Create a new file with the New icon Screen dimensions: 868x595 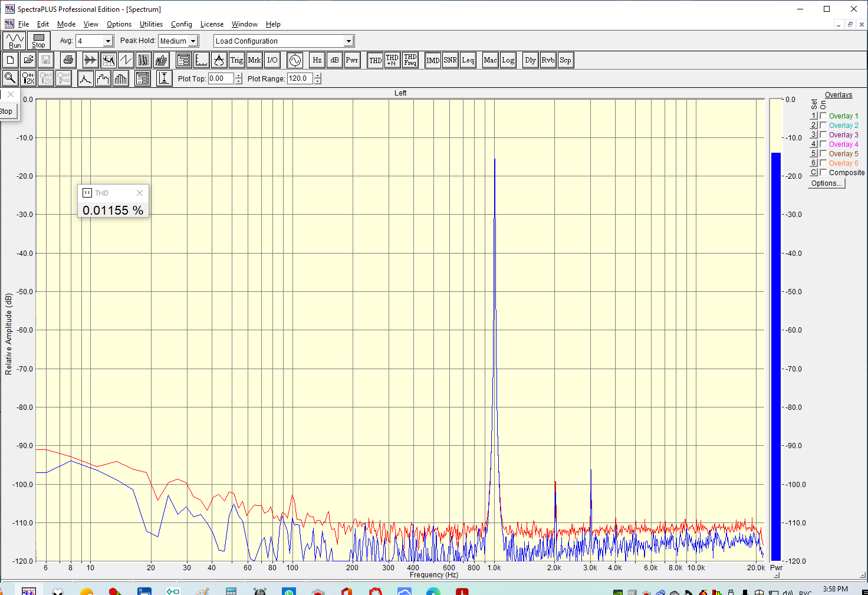11,60
